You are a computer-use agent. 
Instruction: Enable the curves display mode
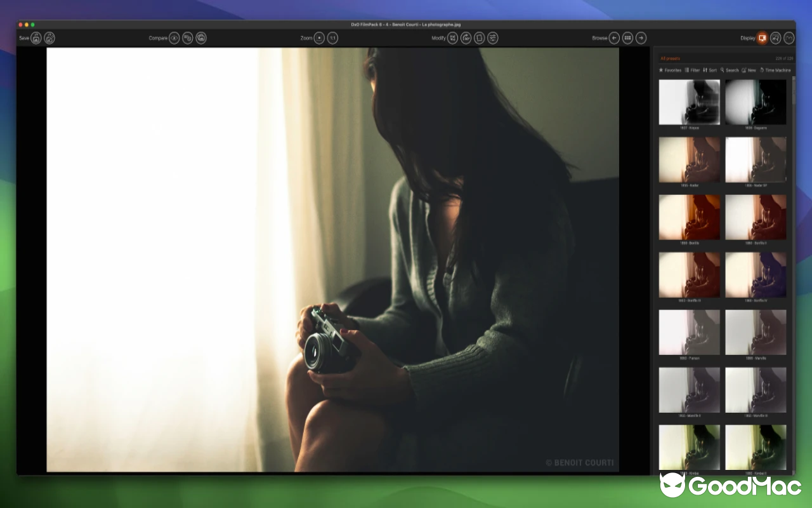(789, 37)
